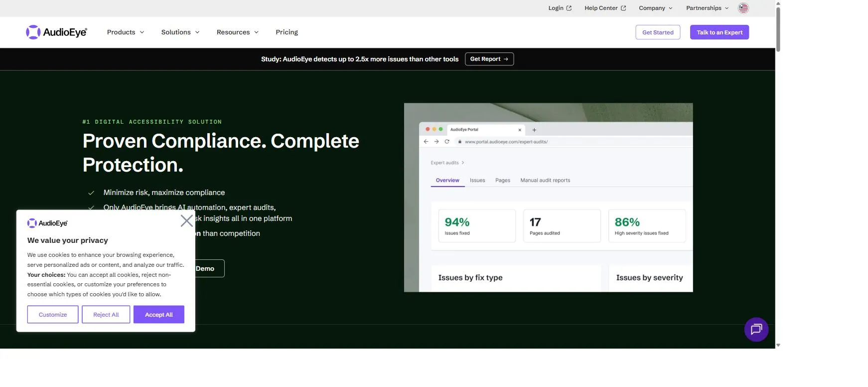The image size is (868, 387).
Task: Click the AudioEye logo in the header
Action: (x=56, y=32)
